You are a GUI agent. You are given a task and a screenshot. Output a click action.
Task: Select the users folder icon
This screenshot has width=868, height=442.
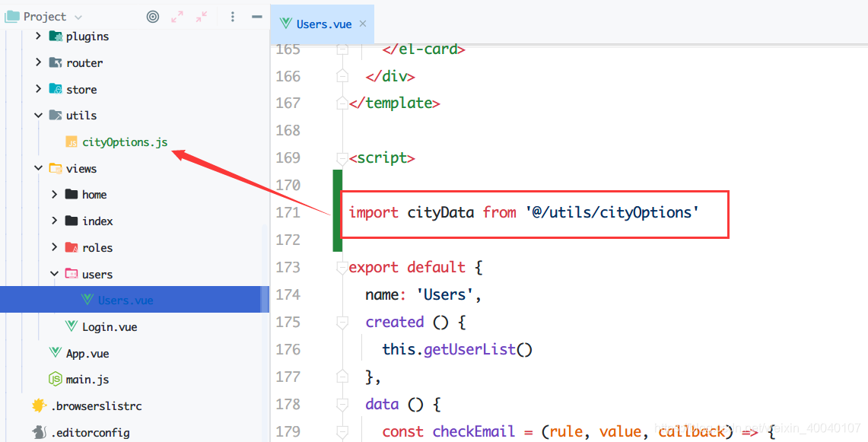pyautogui.click(x=72, y=274)
